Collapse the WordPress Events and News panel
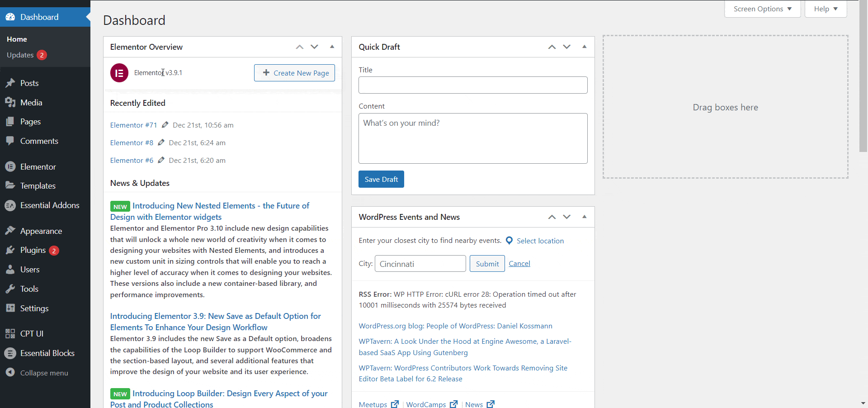 tap(585, 217)
